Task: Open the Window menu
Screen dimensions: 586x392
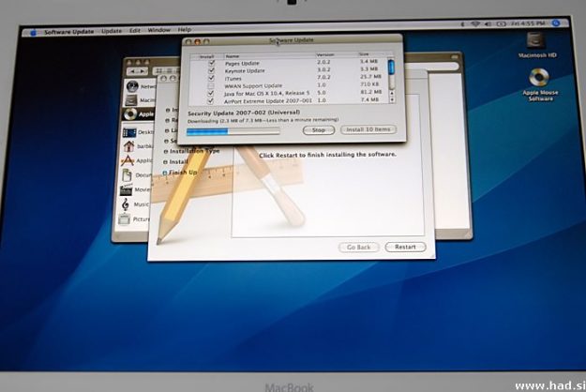Action: click(x=158, y=30)
